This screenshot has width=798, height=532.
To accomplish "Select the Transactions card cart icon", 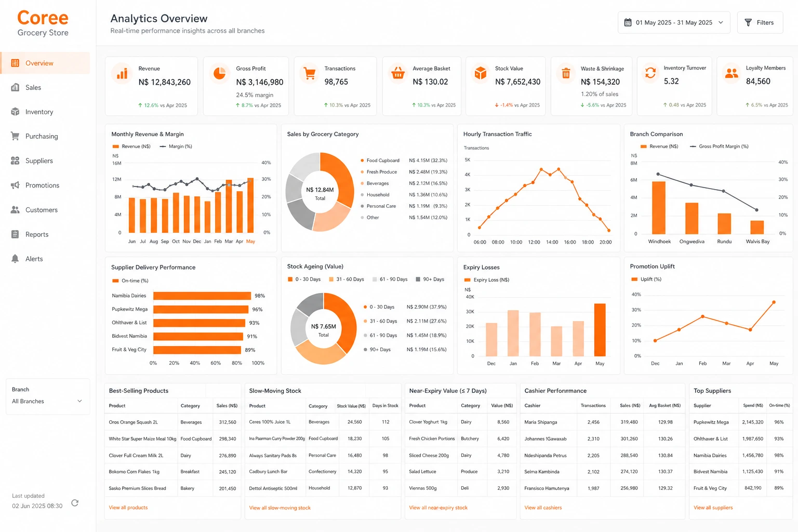I will (310, 73).
